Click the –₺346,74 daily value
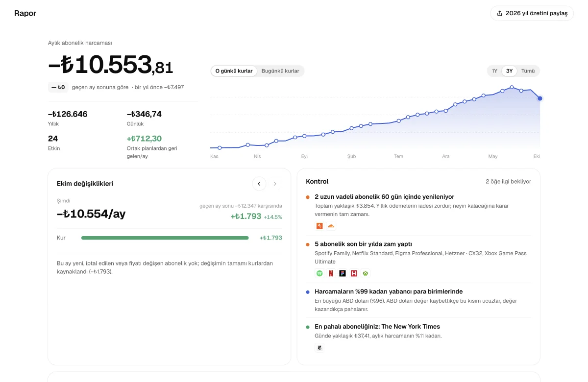This screenshot has width=588, height=382. (144, 114)
